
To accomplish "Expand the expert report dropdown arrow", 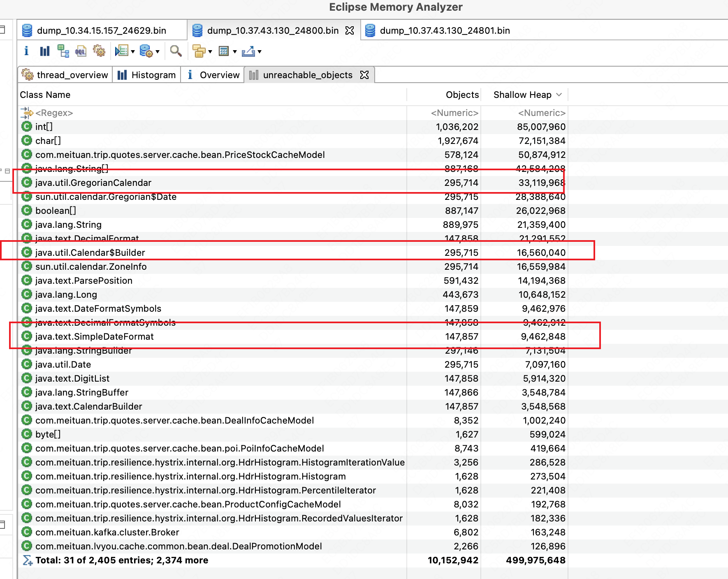I will point(132,52).
